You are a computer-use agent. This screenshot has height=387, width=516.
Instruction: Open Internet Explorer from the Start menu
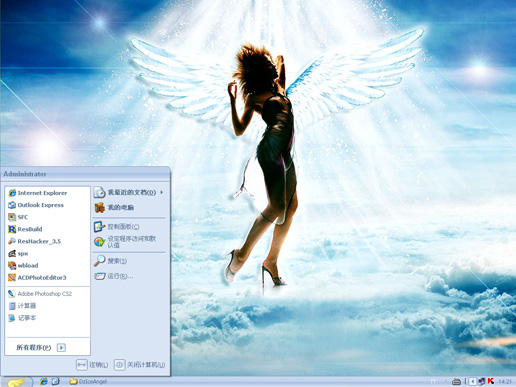[x=48, y=193]
